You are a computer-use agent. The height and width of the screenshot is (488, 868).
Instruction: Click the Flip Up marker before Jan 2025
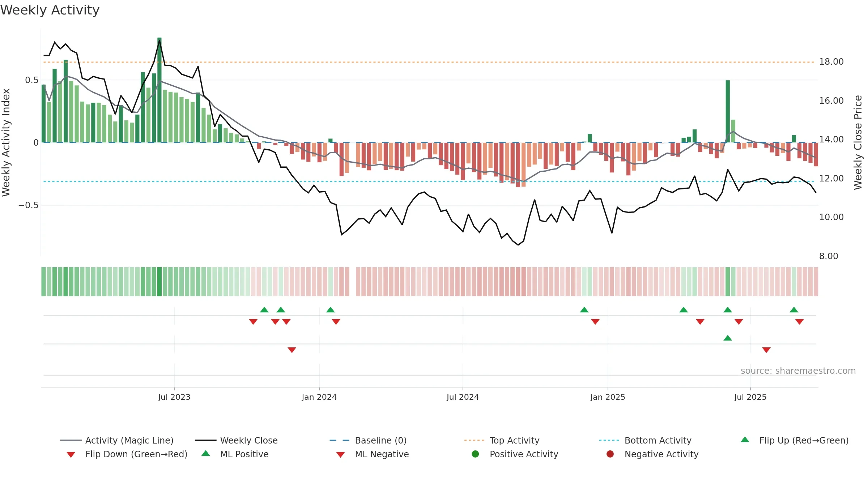click(x=584, y=310)
